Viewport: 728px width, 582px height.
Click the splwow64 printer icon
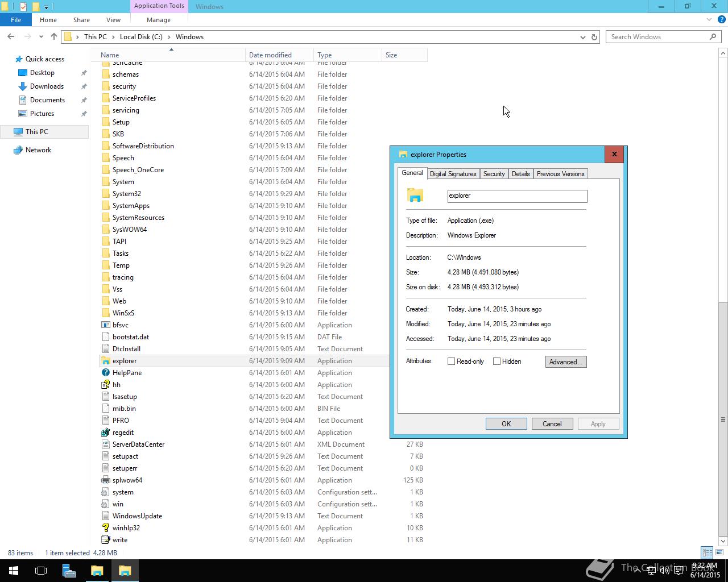[x=105, y=480]
